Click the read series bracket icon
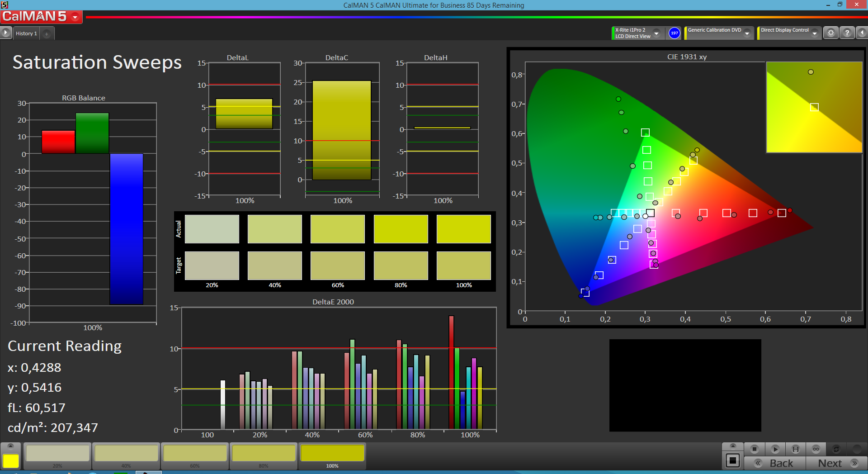Viewport: 868px width, 474px height. pos(796,449)
